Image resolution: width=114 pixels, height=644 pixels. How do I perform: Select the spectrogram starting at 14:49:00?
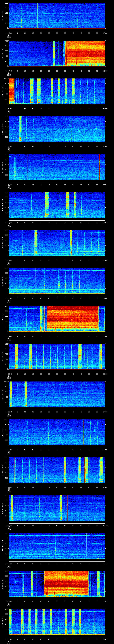[57, 129]
